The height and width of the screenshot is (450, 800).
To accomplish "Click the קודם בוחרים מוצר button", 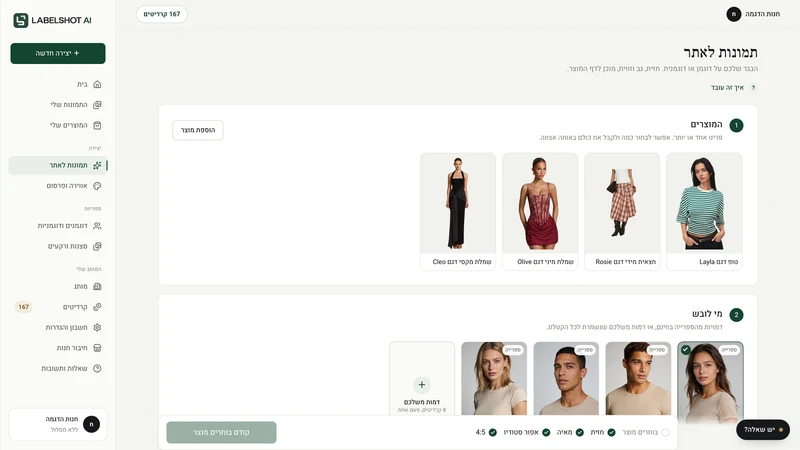I will pyautogui.click(x=221, y=432).
